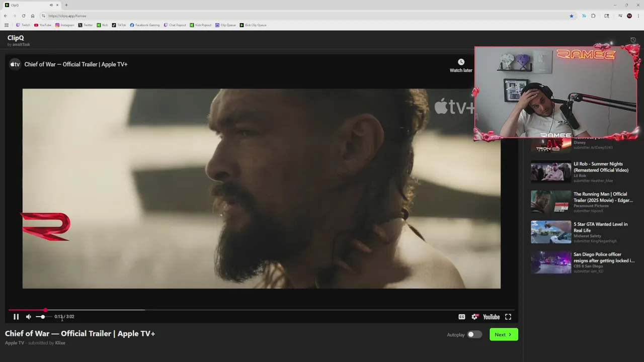Click the Watch later clock icon
The height and width of the screenshot is (362, 644).
pyautogui.click(x=461, y=62)
